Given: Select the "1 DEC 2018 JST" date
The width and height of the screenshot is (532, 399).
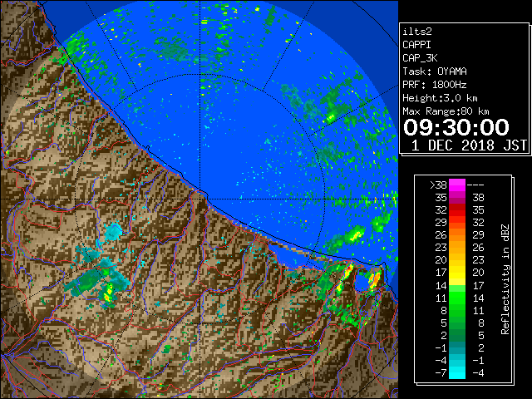Looking at the screenshot, I should coord(469,145).
